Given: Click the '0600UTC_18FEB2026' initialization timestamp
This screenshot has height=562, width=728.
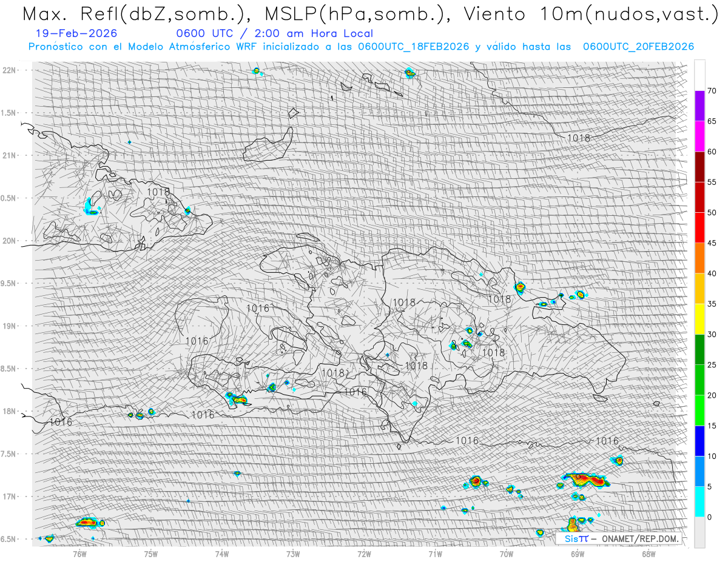Looking at the screenshot, I should 414,47.
